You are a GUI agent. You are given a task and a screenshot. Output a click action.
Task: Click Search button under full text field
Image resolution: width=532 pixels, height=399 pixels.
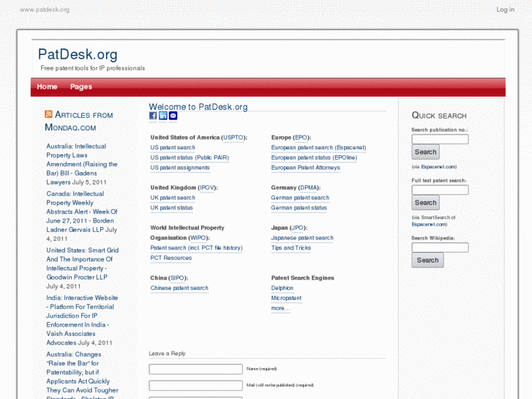pos(425,203)
